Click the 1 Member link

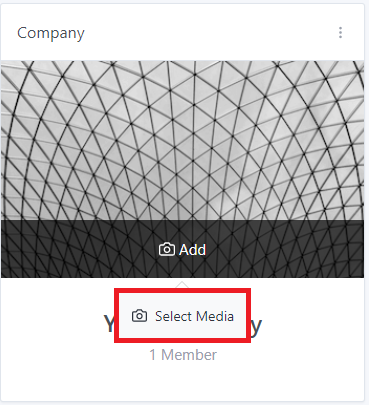pyautogui.click(x=183, y=355)
